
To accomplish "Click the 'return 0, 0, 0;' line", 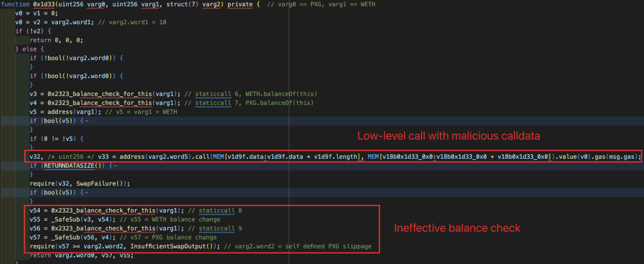I will coord(57,40).
